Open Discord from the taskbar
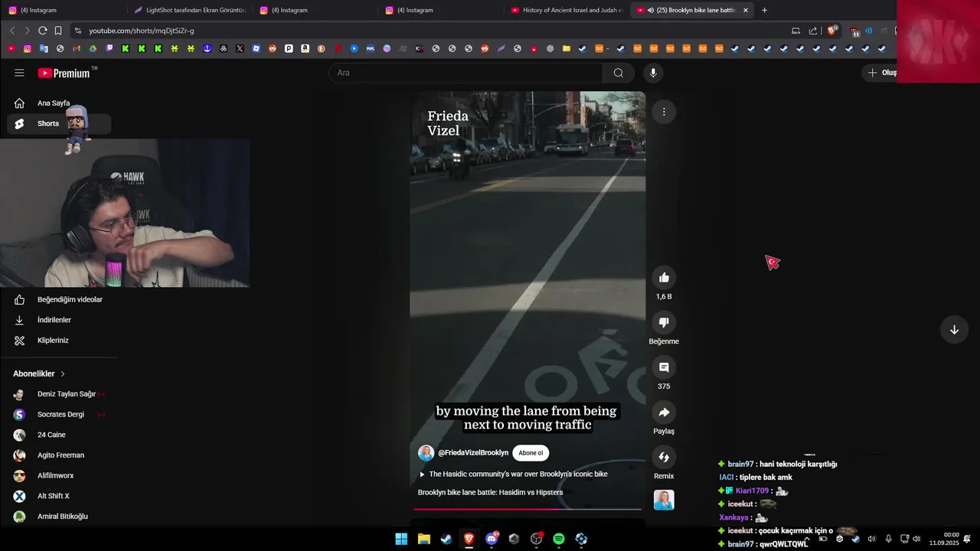Viewport: 980px width, 551px height. tap(492, 539)
